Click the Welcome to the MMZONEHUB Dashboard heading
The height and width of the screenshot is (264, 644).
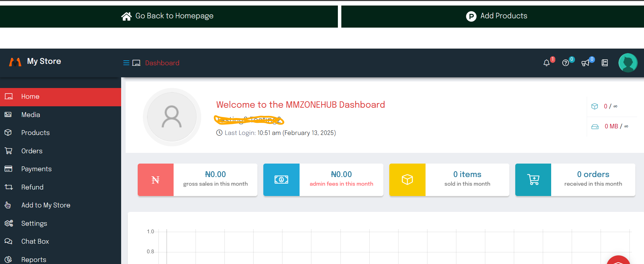click(x=301, y=105)
